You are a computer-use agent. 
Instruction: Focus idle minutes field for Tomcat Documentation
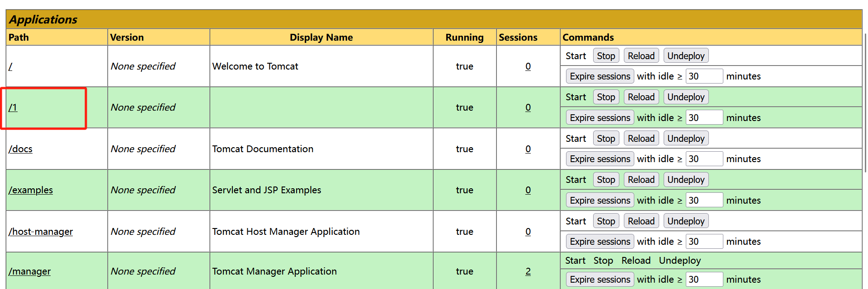[x=704, y=159]
